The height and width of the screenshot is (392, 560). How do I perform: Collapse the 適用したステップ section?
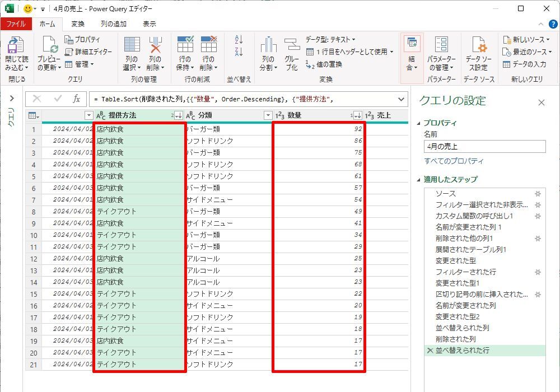[420, 180]
